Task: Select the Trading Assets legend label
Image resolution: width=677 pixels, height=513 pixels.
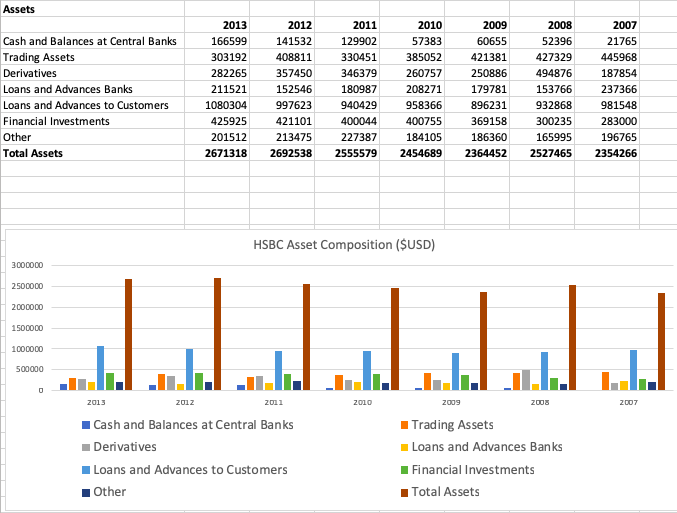Action: pyautogui.click(x=452, y=425)
